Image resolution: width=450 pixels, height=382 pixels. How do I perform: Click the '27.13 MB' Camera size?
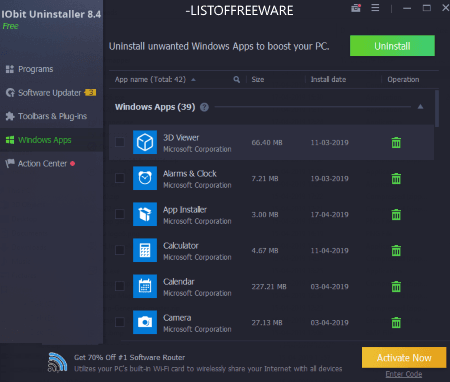267,323
